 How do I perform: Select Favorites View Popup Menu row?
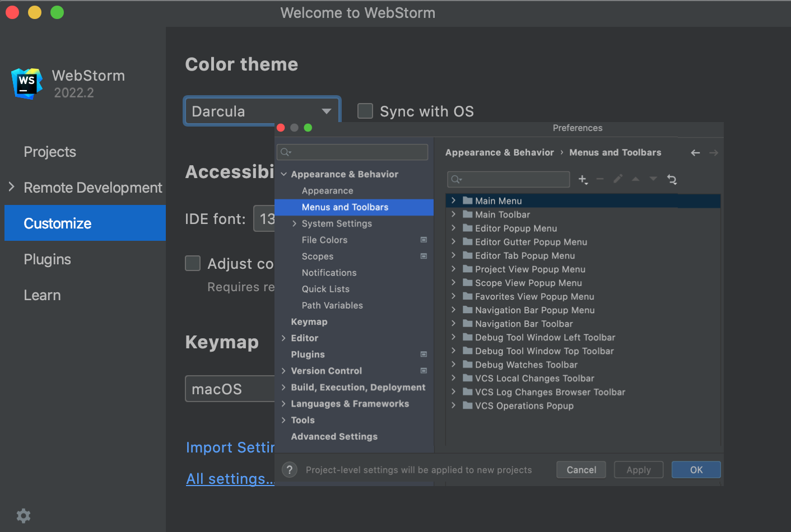583,296
